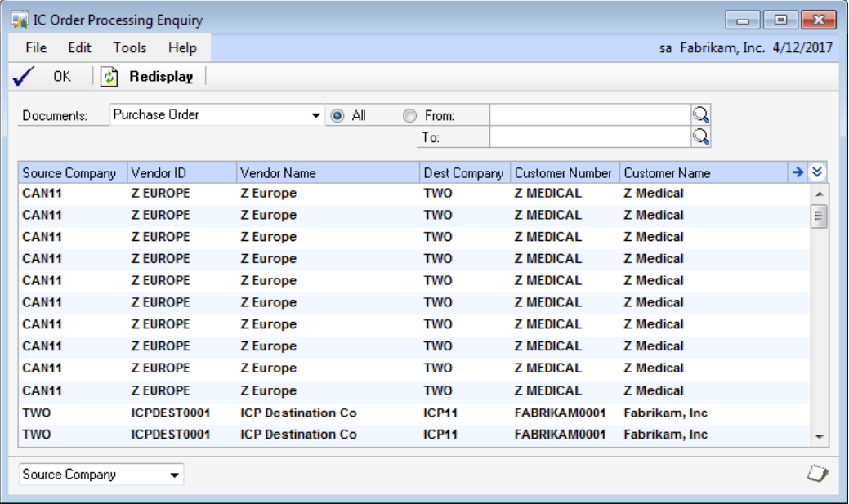Image resolution: width=849 pixels, height=504 pixels.
Task: Select the From radio button
Action: [409, 116]
